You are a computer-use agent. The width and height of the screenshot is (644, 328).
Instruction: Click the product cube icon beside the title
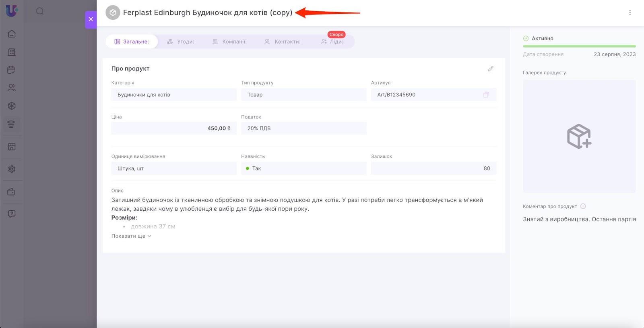(x=113, y=12)
